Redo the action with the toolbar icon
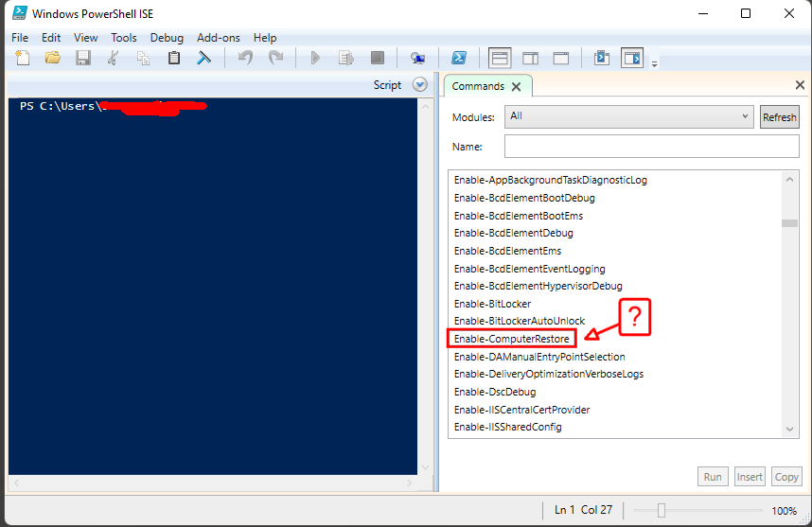 coord(276,58)
